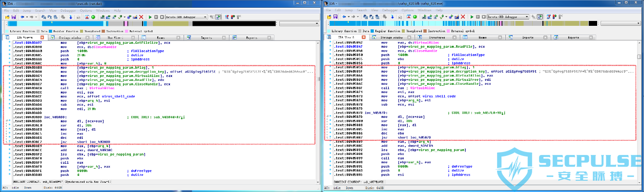Expand back-arrow history dropdown in left window
The height and width of the screenshot is (192, 644).
pos(27,17)
